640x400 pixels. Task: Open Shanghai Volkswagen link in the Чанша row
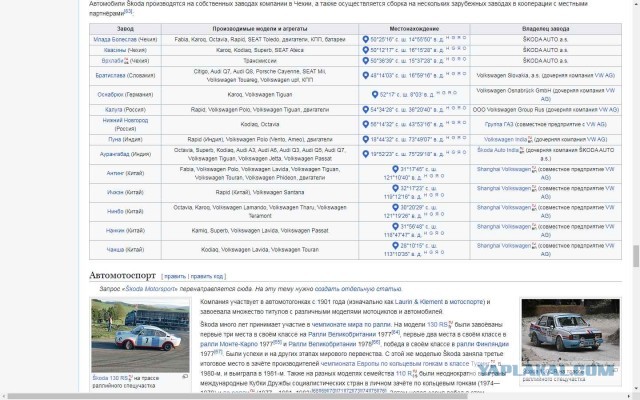(504, 246)
